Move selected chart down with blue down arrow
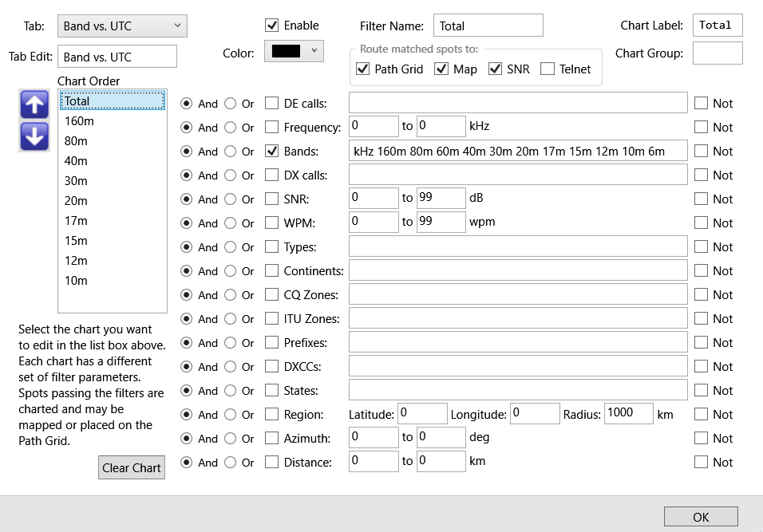Image resolution: width=763 pixels, height=532 pixels. (x=34, y=136)
